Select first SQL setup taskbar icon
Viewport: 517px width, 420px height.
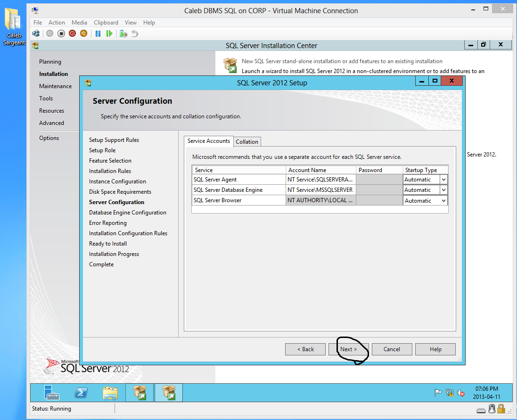140,392
